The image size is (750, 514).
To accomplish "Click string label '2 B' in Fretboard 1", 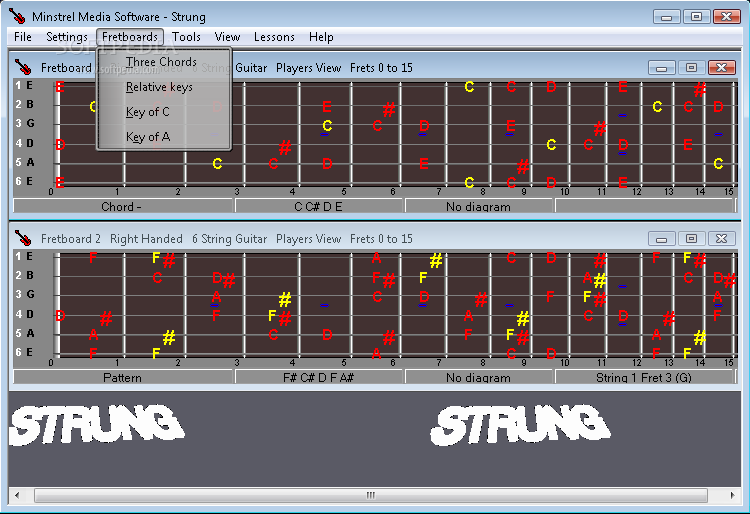I will [24, 104].
